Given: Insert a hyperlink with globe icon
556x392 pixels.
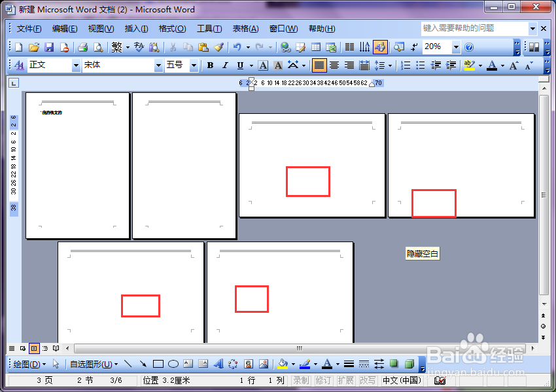Looking at the screenshot, I should [285, 47].
